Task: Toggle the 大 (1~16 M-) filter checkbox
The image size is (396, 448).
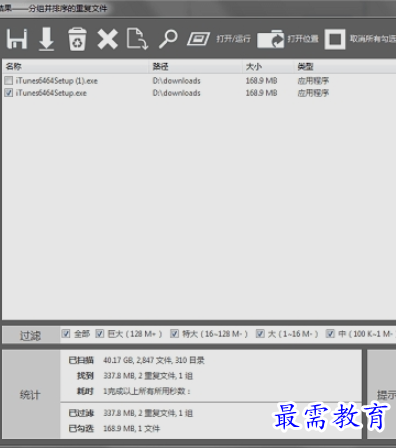Action: pyautogui.click(x=260, y=334)
